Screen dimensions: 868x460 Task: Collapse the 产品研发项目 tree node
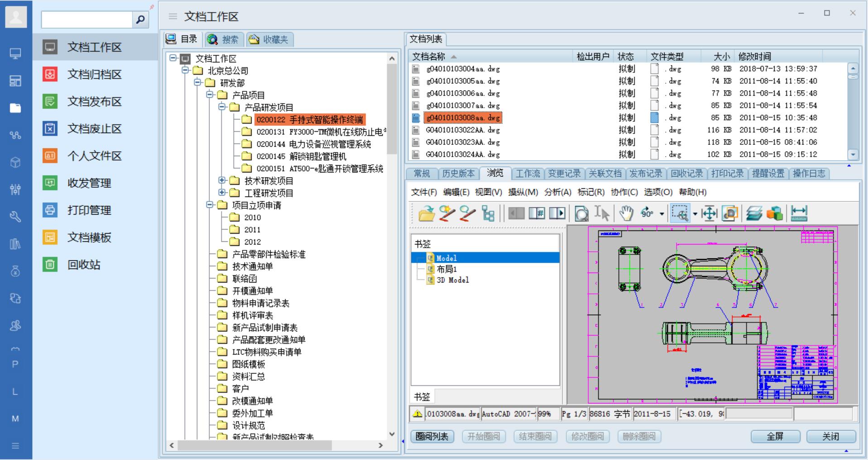pos(222,107)
